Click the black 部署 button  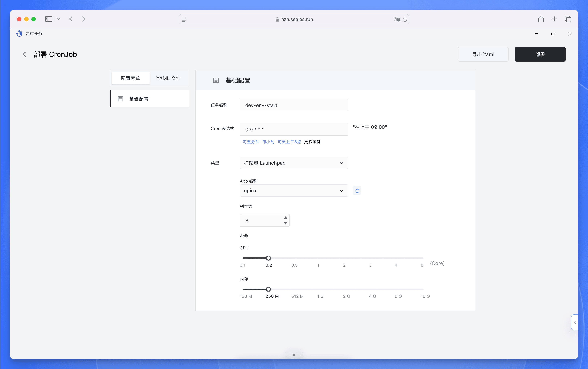tap(540, 54)
